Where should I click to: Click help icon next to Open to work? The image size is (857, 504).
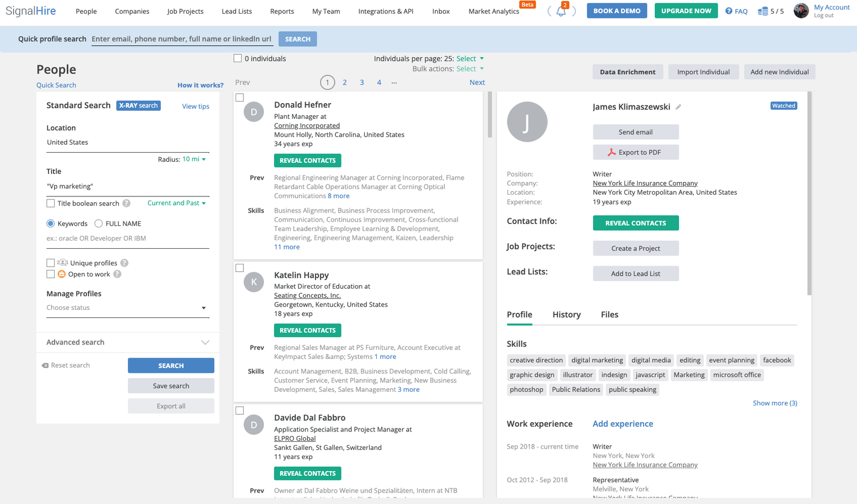coord(117,274)
